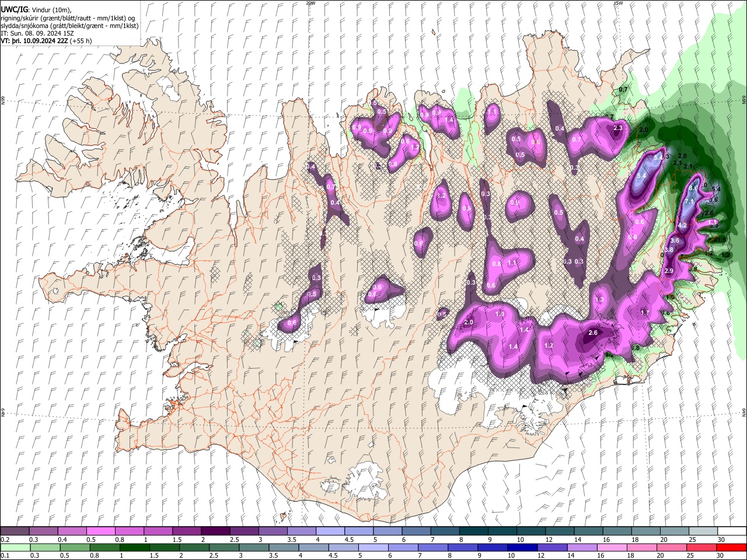Viewport: 747px width, 560px height.
Task: Click the deep navy 10 swatch in lower legend
Action: 522,547
